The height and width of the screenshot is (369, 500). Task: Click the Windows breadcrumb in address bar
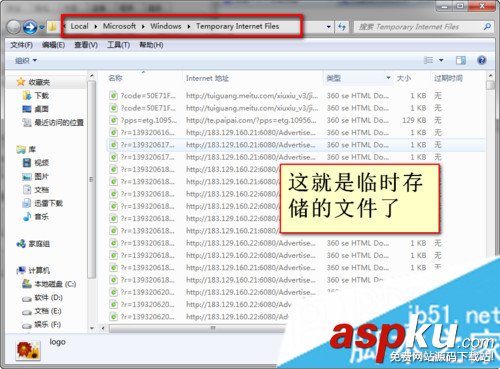166,26
